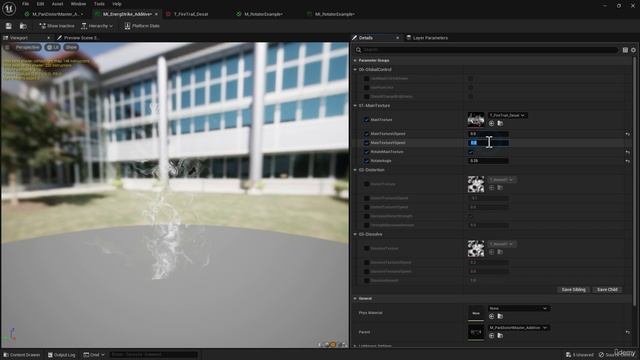This screenshot has width=640, height=360.
Task: Click the Save Child button
Action: (607, 289)
